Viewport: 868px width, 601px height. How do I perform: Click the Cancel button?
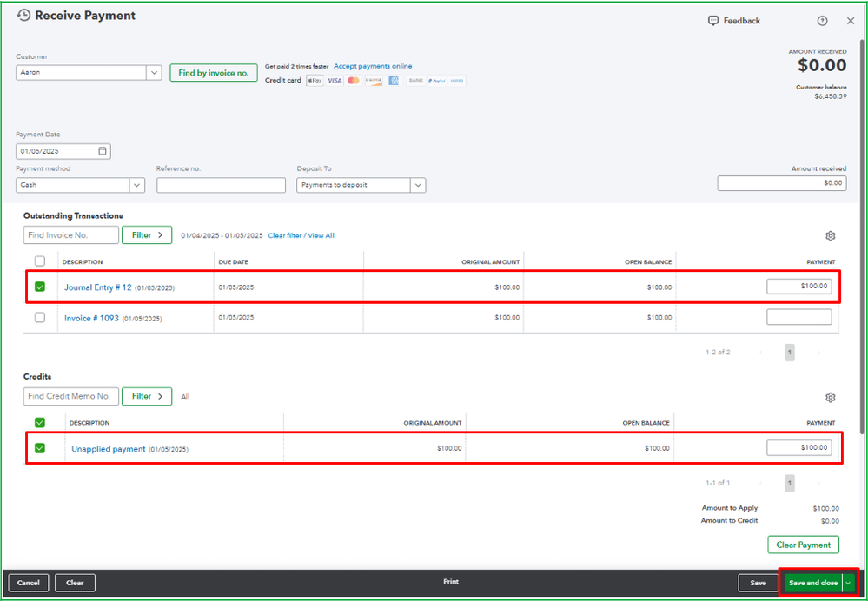pos(28,583)
